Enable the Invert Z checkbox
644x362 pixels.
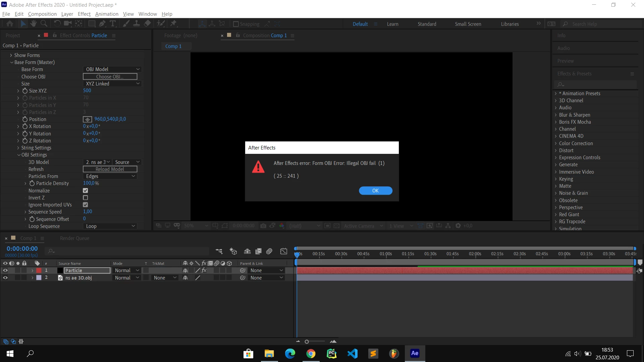pyautogui.click(x=86, y=198)
